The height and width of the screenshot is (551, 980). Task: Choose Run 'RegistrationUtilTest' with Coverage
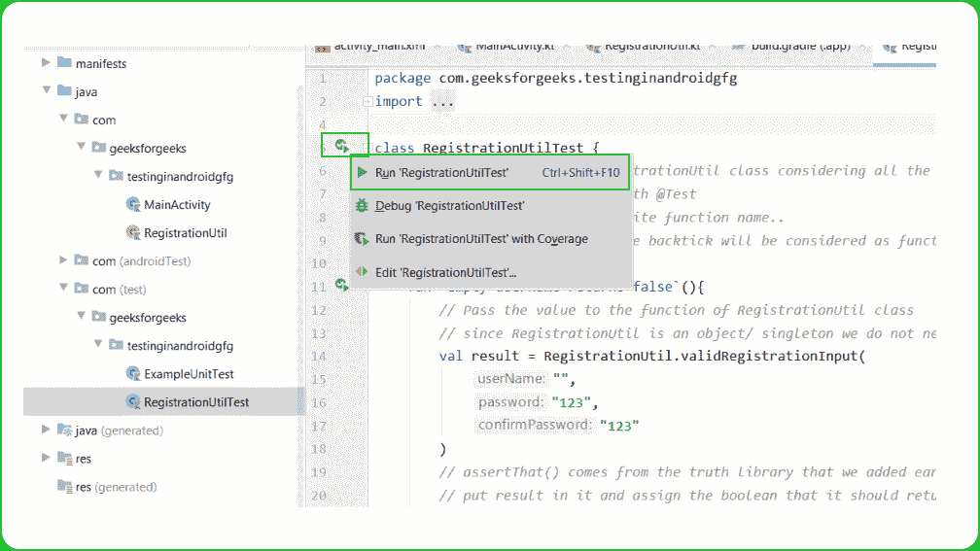coord(481,239)
